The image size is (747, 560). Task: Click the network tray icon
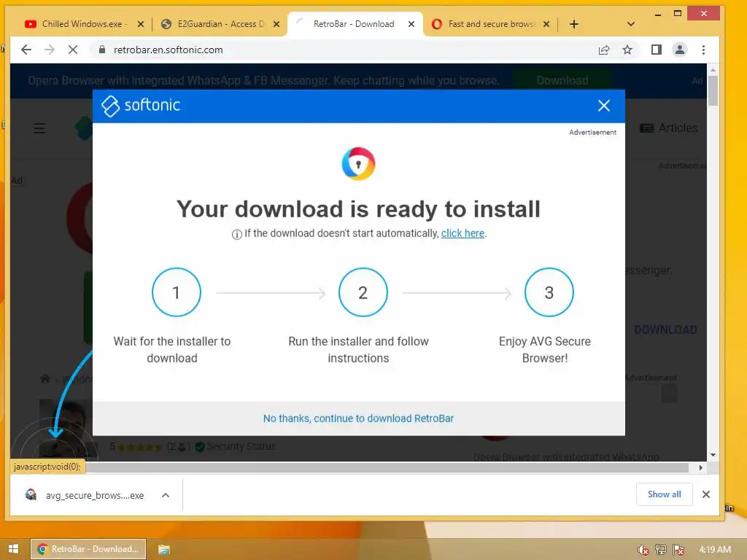[661, 550]
